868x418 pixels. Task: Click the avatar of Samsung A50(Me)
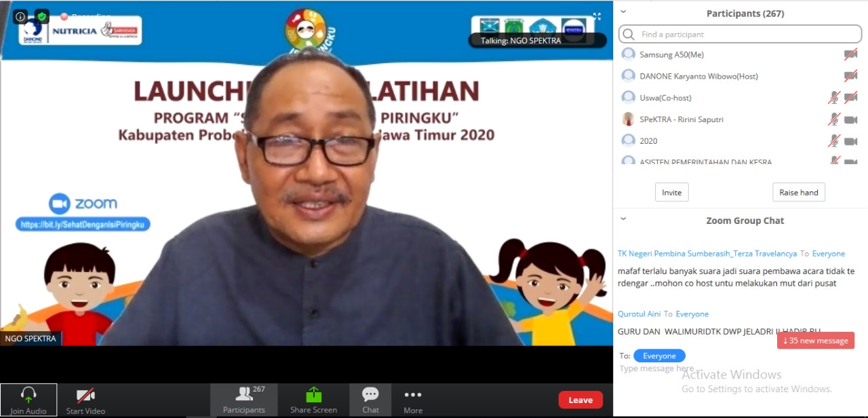coord(629,54)
